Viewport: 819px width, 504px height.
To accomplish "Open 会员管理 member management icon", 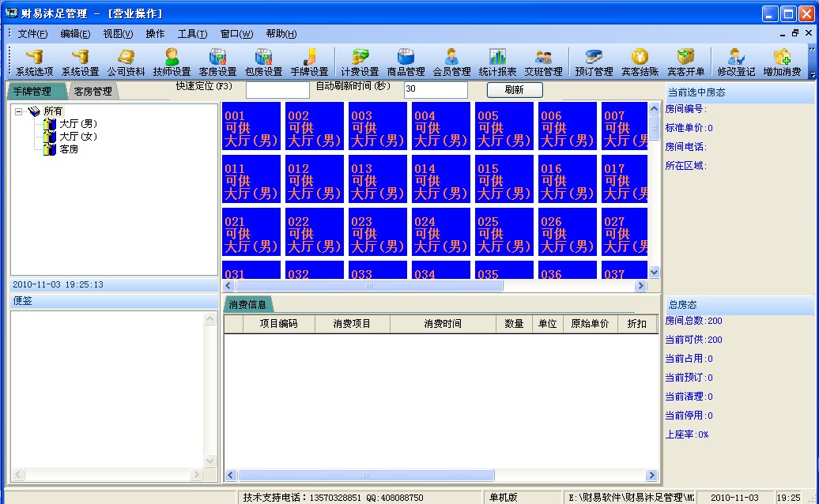I will (x=452, y=62).
